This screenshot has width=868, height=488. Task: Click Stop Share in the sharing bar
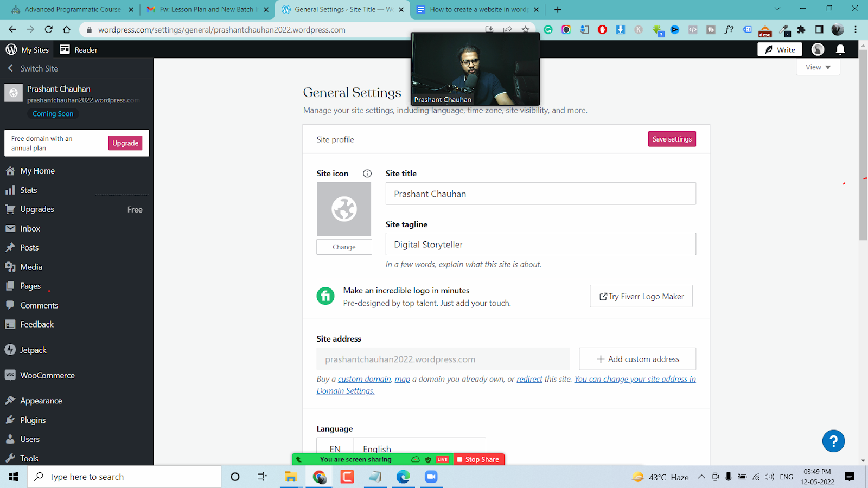click(479, 459)
